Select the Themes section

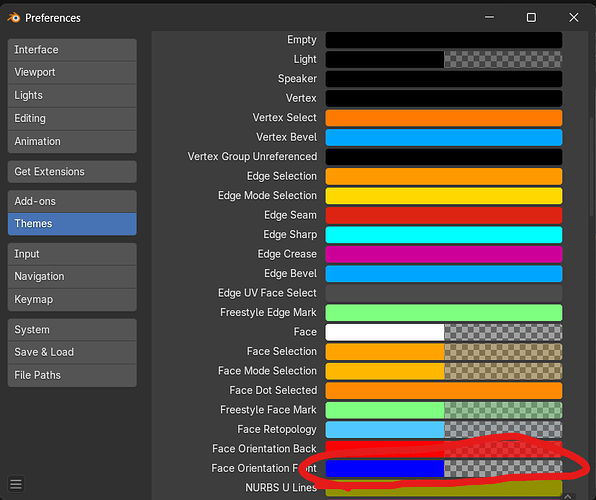point(72,224)
